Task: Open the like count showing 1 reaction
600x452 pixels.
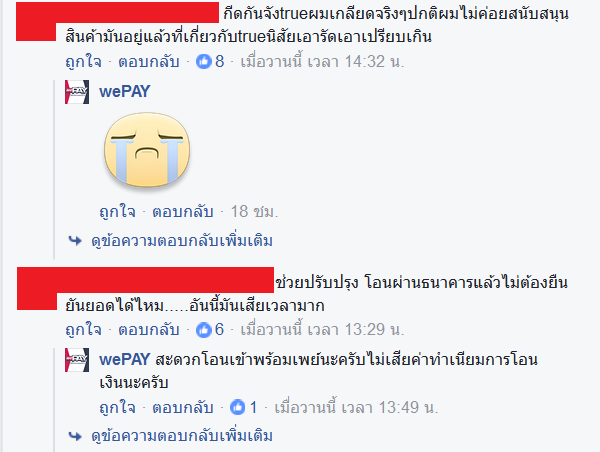Action: point(244,407)
